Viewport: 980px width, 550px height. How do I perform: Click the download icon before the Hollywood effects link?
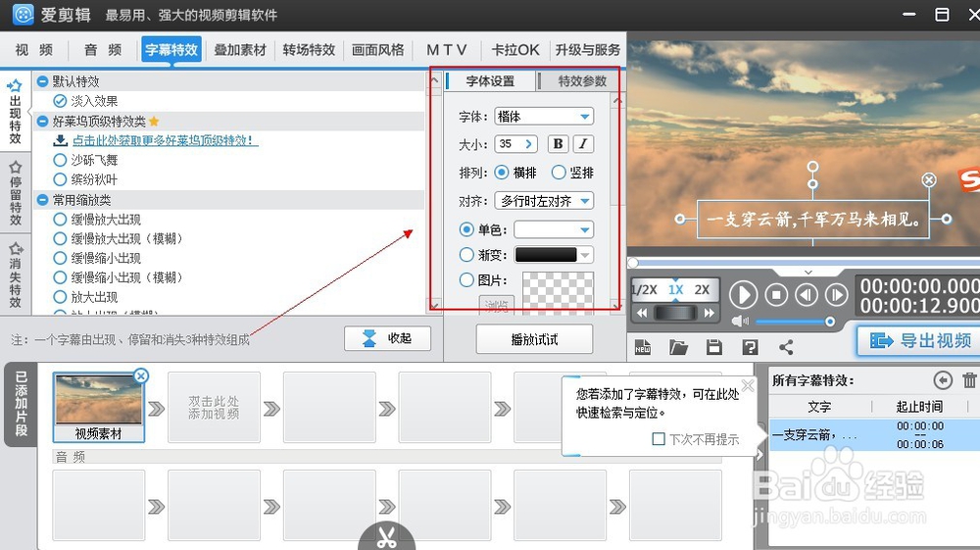pos(61,140)
